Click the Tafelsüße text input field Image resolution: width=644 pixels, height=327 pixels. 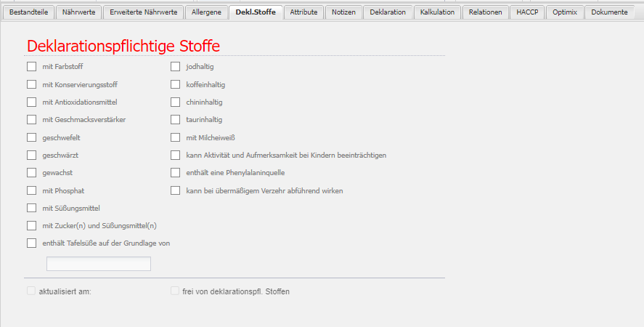(x=99, y=264)
